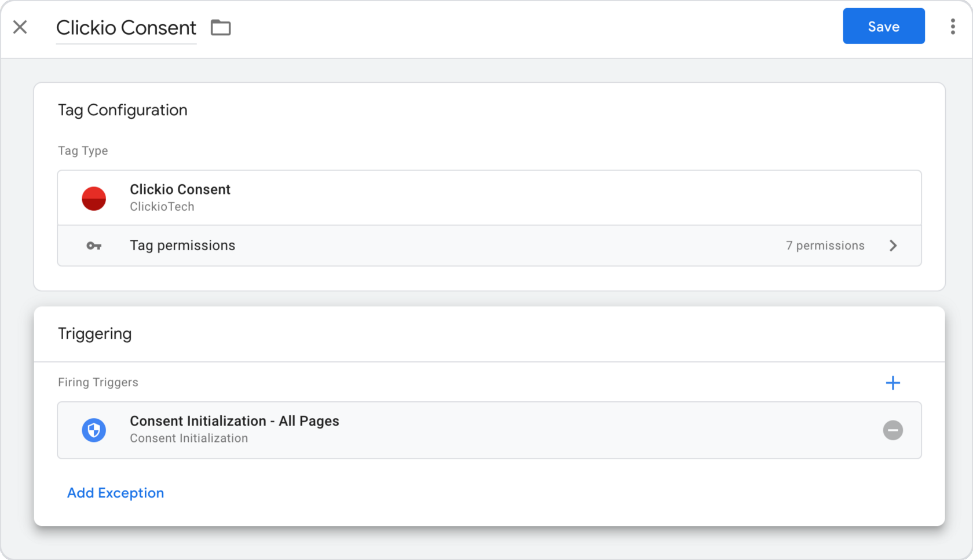Click the Tag Configuration section heading

tap(123, 110)
